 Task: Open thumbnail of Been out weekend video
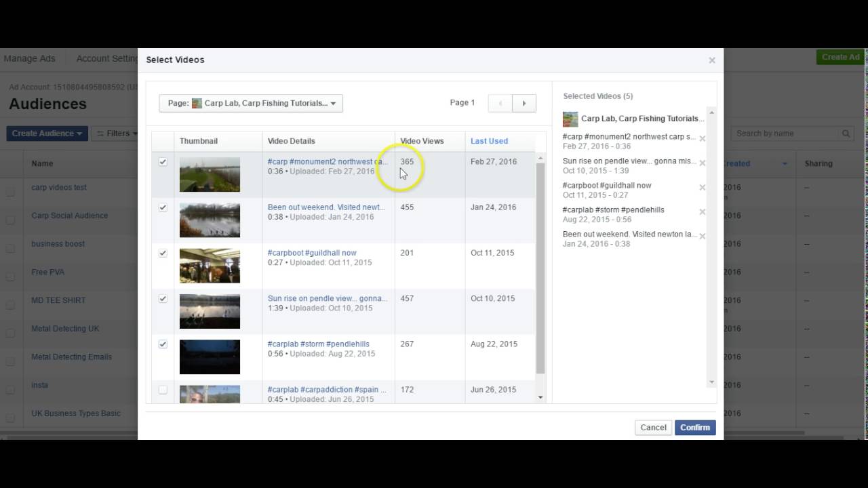pyautogui.click(x=210, y=220)
